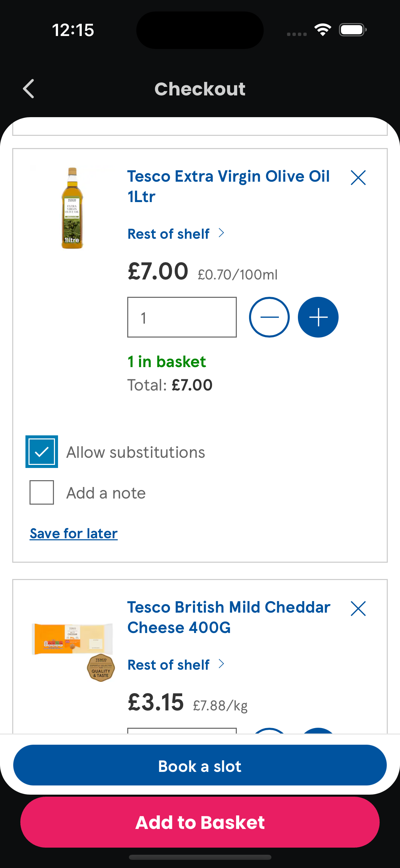
Task: Tap the Cheddar Cheese product image
Action: 72,638
